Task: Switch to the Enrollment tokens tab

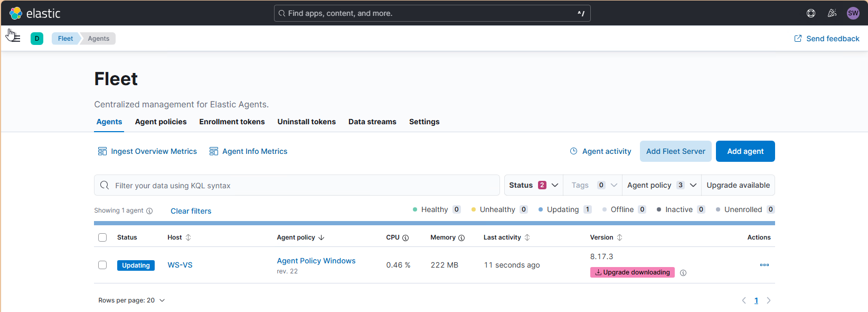Action: [232, 122]
